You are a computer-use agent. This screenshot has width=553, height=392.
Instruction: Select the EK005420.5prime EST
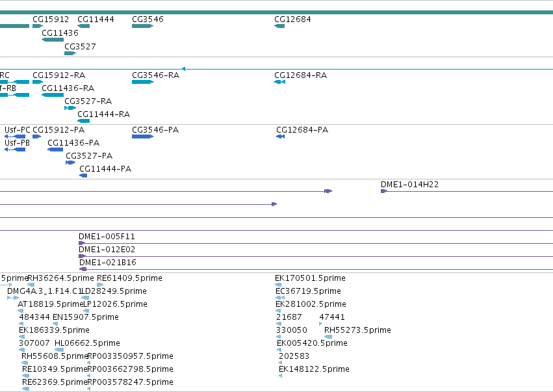pos(279,350)
